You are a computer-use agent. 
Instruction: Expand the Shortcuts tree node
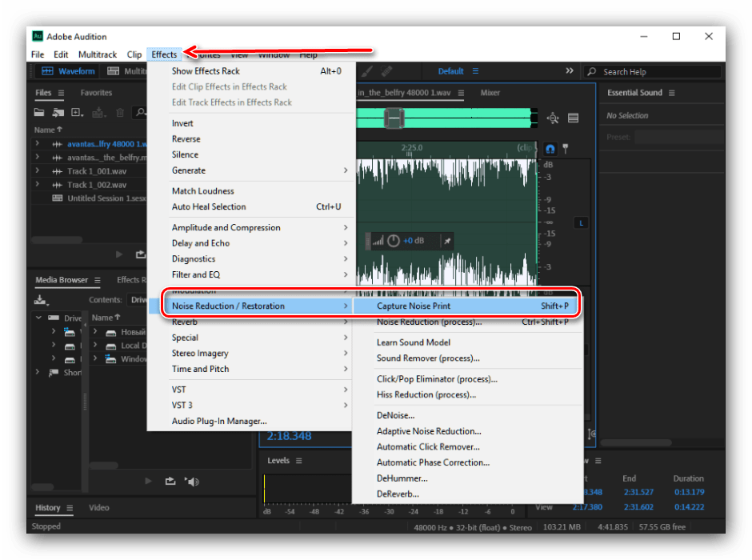click(x=38, y=373)
